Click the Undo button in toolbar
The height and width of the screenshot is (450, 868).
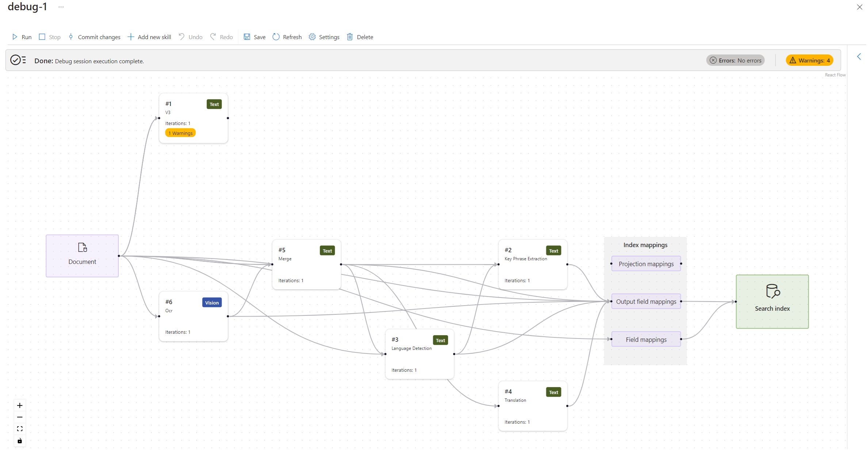click(x=190, y=37)
